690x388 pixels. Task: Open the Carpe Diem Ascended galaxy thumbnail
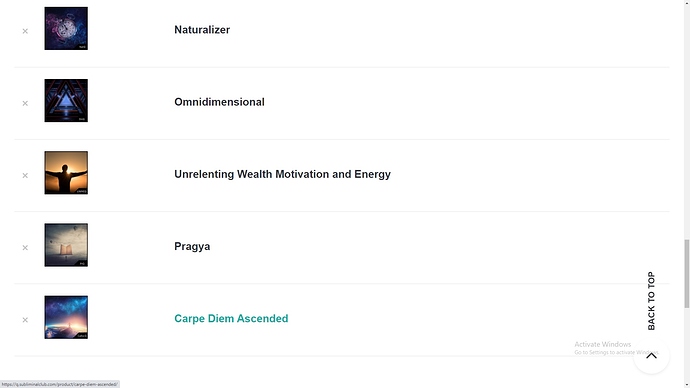pos(66,317)
